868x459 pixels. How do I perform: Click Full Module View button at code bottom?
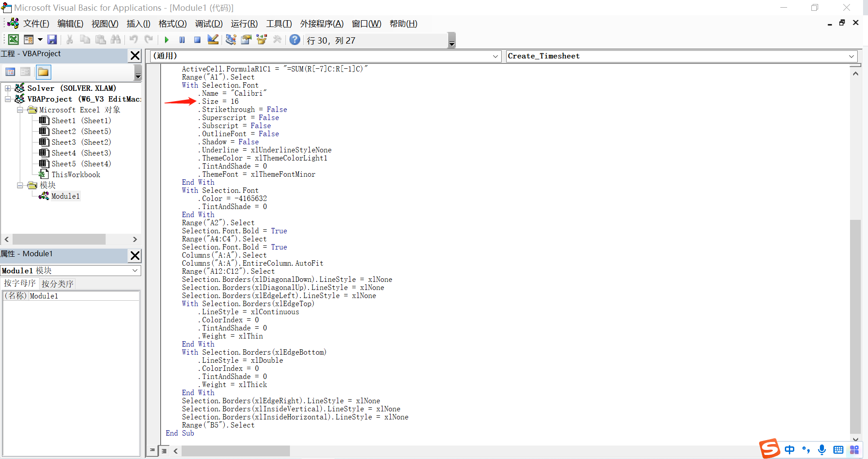(164, 450)
